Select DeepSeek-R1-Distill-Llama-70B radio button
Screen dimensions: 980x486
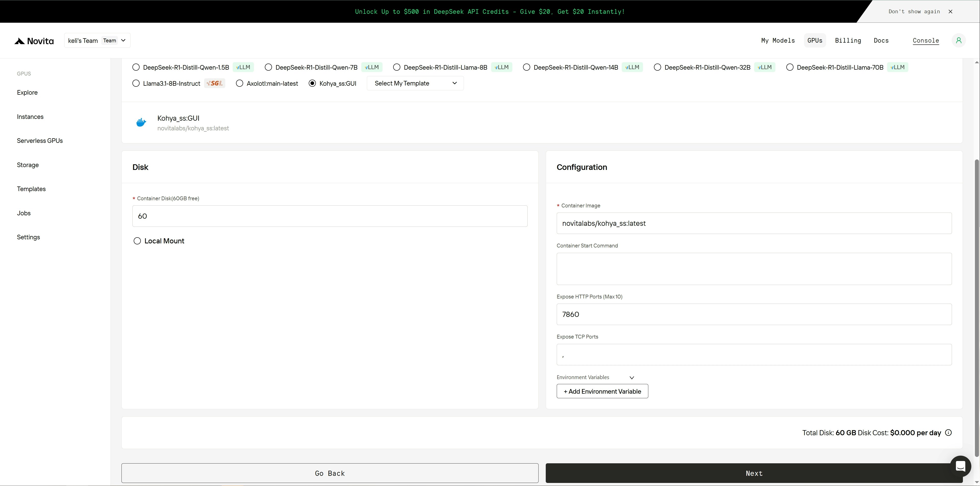790,67
